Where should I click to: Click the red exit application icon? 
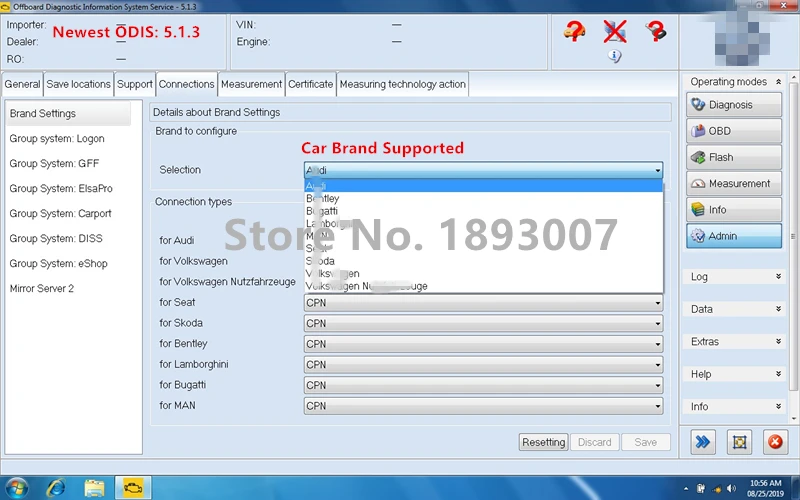click(775, 442)
